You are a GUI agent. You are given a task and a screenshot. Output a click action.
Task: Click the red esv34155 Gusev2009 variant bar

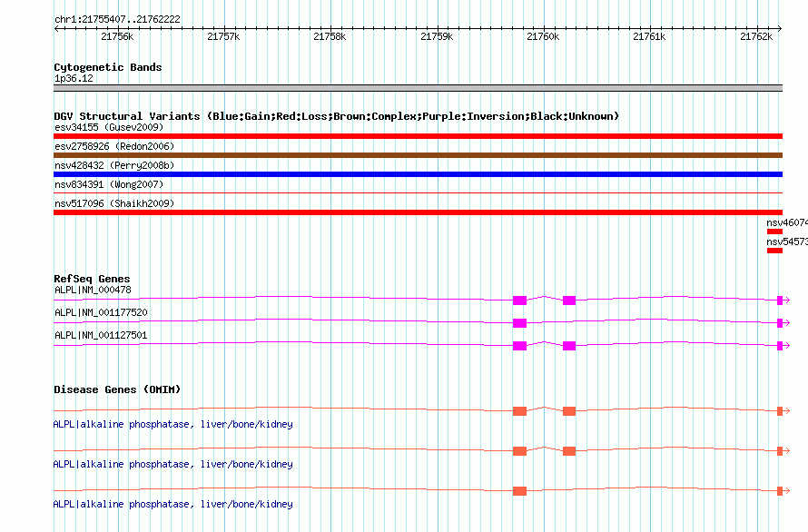(418, 136)
